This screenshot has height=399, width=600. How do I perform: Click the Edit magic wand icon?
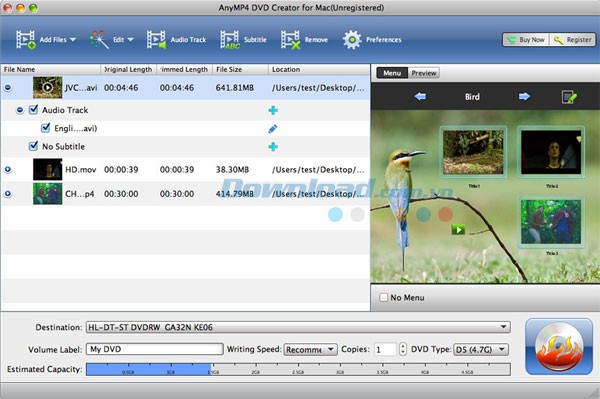tap(99, 39)
